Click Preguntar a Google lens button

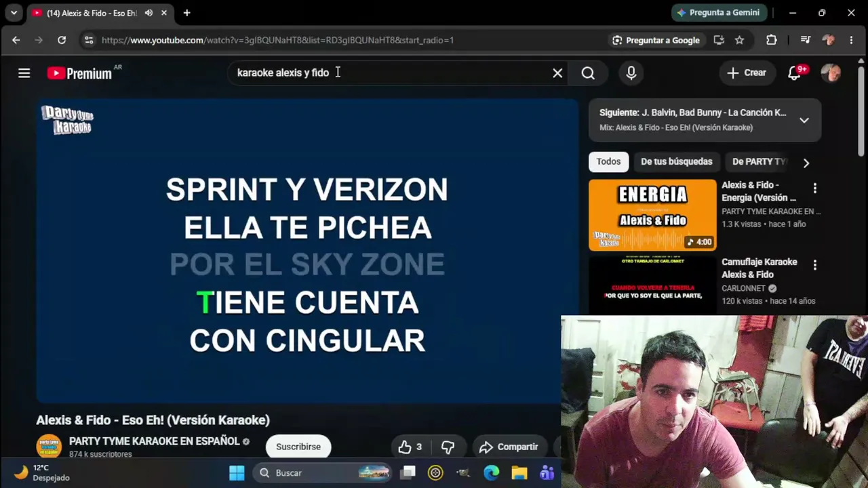656,40
